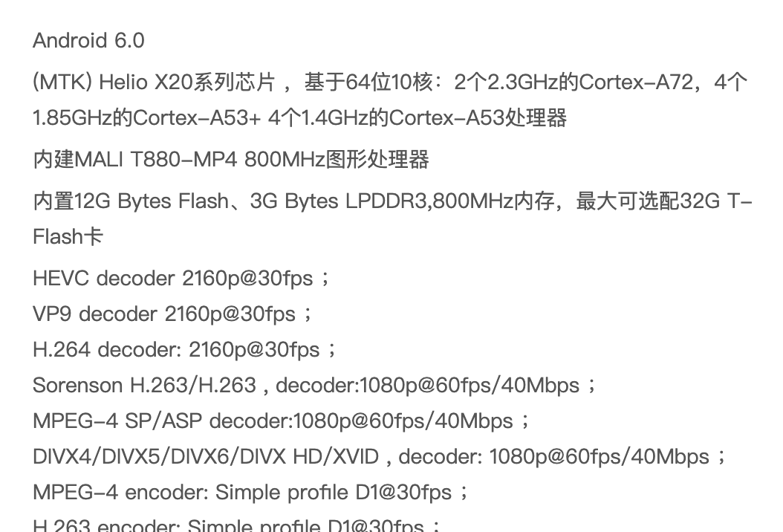
Task: Click the 12G Bytes Flash memory line
Action: click(x=392, y=201)
